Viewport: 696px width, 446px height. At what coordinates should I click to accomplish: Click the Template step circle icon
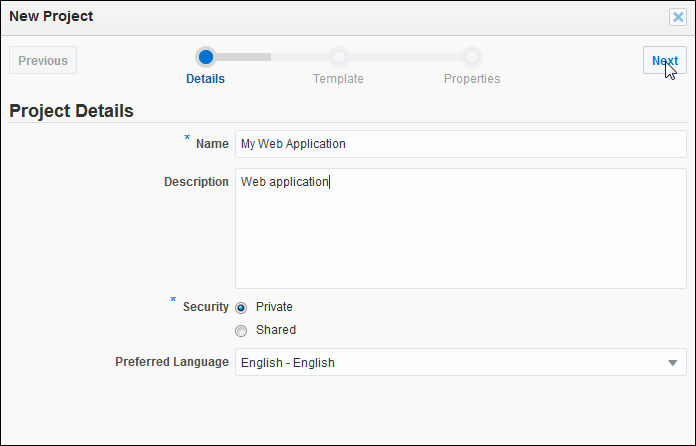(x=339, y=56)
